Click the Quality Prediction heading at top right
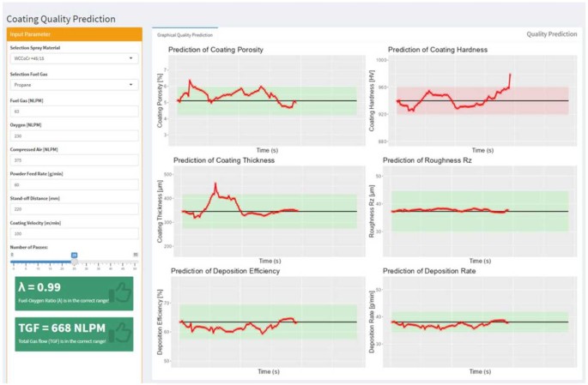This screenshot has height=385, width=588. pyautogui.click(x=551, y=34)
